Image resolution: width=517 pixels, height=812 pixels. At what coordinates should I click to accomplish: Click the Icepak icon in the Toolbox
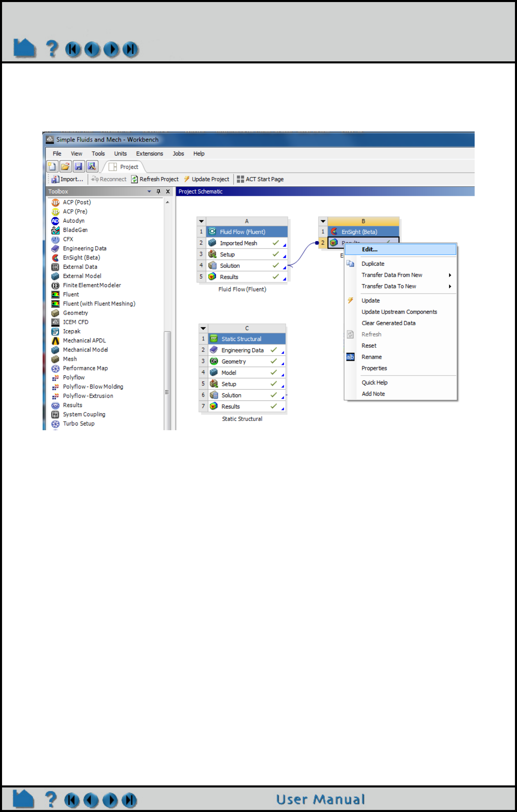pyautogui.click(x=55, y=331)
